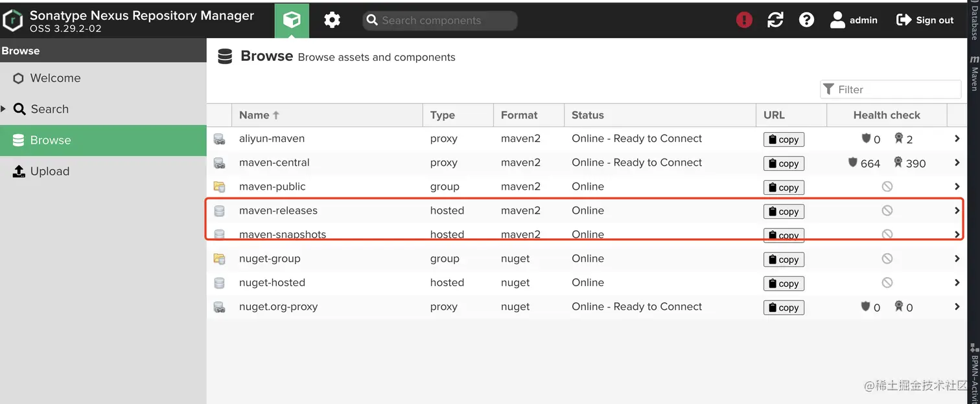Click maven-central ribbon icon showing 390
This screenshot has height=404, width=980.
[x=898, y=162]
